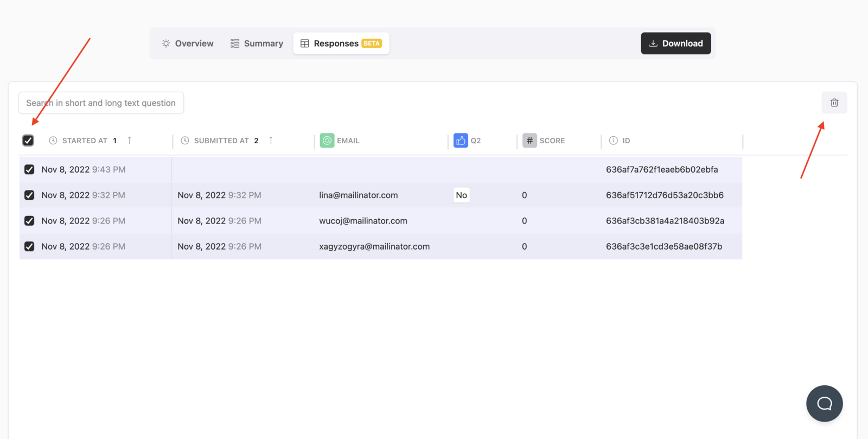The height and width of the screenshot is (439, 868).
Task: Click the green Email column icon
Action: [327, 141]
